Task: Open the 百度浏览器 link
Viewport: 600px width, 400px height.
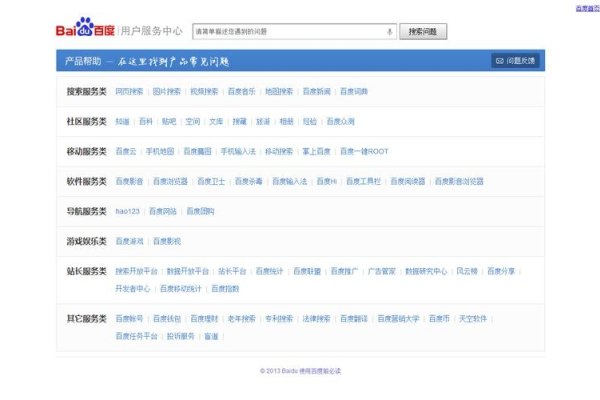Action: (x=170, y=181)
